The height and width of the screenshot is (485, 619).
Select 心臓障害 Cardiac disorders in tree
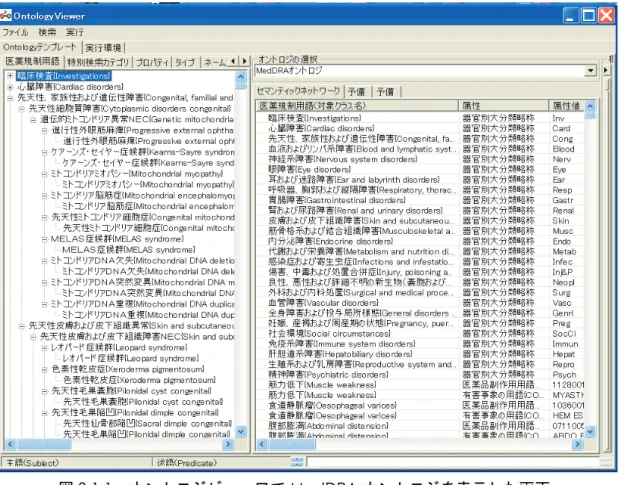[x=70, y=86]
